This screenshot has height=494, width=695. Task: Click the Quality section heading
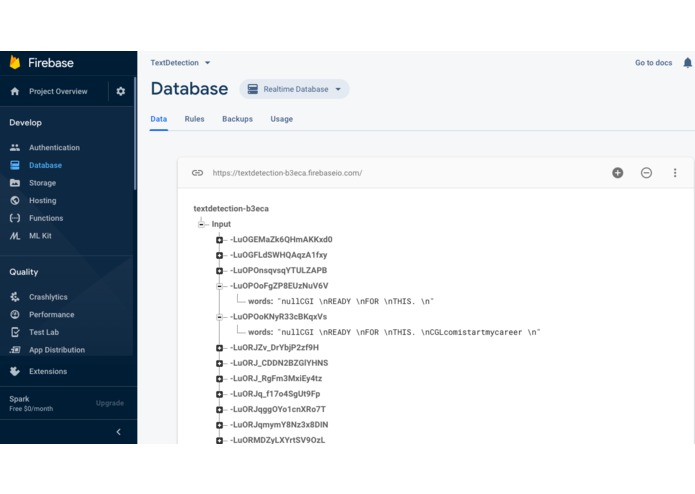click(x=23, y=272)
